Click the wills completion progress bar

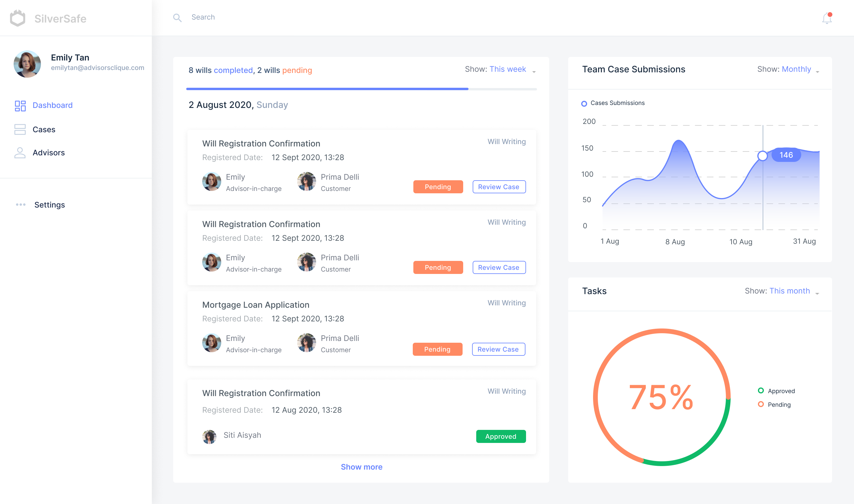361,89
